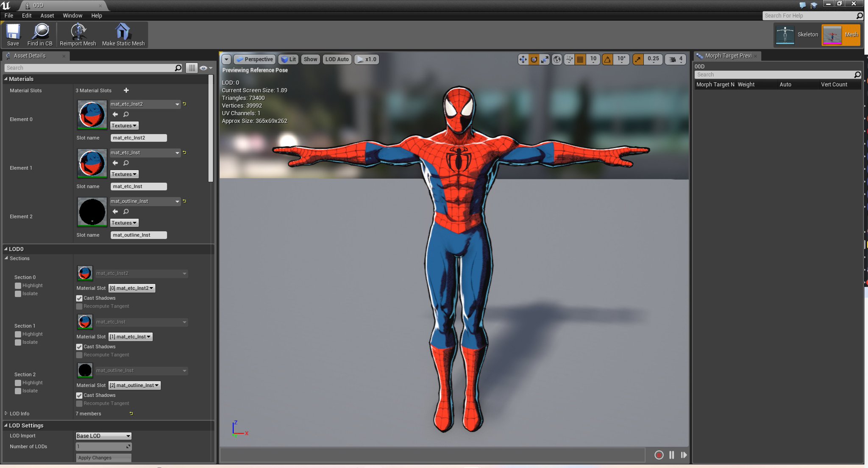
Task: Save the asset with the Save icon
Action: (x=13, y=34)
